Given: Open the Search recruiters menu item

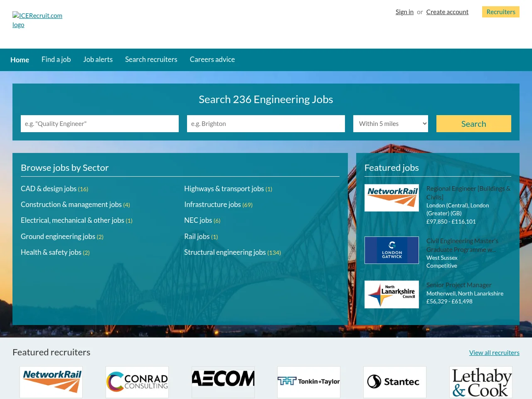Looking at the screenshot, I should click(x=151, y=59).
